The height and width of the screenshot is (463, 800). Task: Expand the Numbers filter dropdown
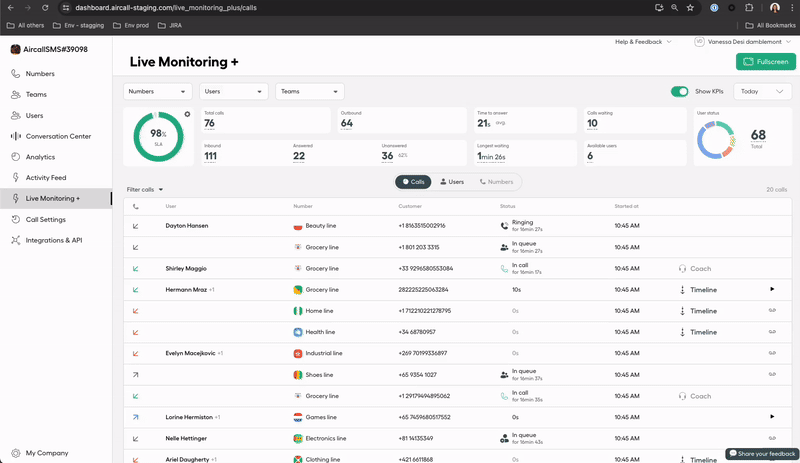(158, 91)
